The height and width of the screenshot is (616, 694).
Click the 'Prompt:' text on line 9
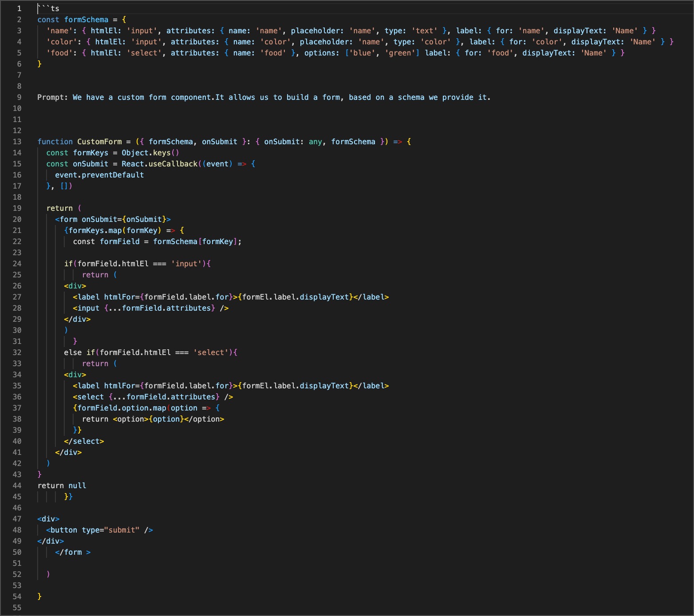(53, 97)
